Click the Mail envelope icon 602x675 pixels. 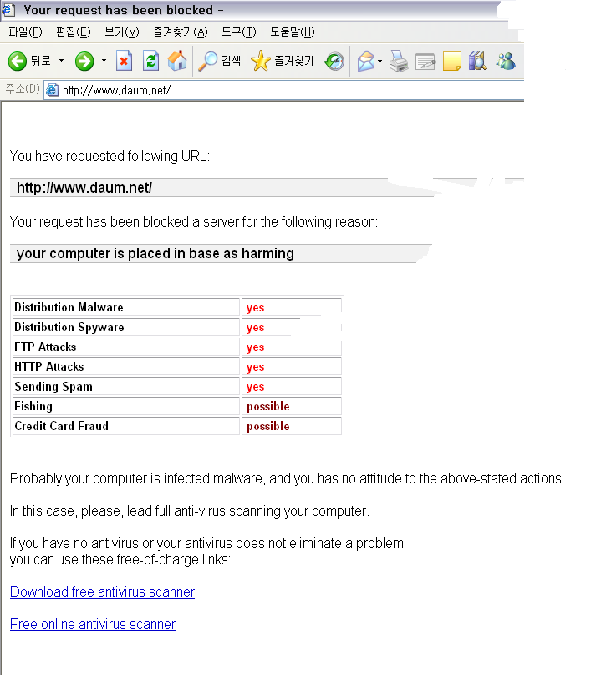coord(366,61)
